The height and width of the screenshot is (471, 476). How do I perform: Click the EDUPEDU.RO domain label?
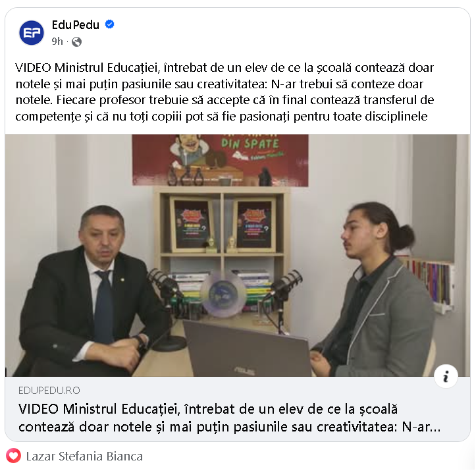coord(49,390)
